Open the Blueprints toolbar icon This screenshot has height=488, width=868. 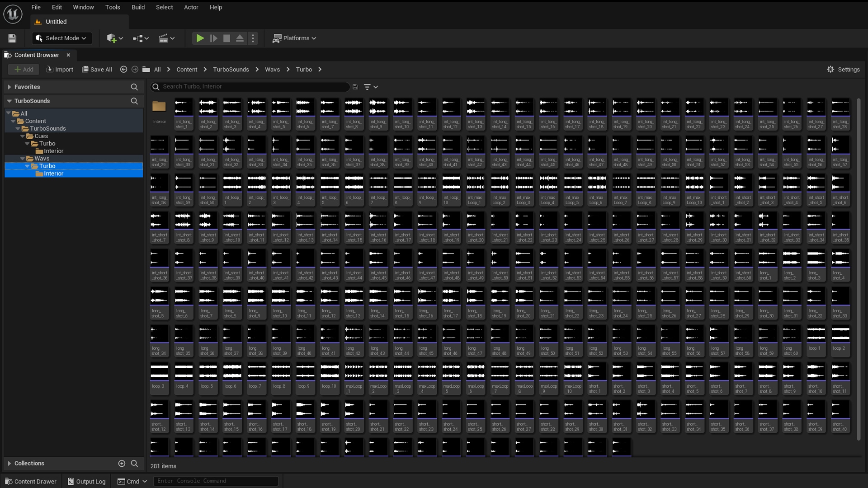tap(138, 38)
